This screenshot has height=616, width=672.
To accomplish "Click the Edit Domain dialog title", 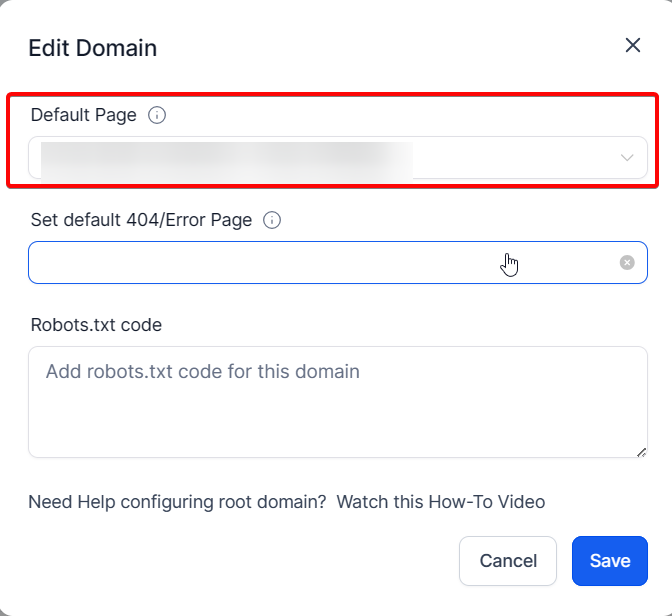I will [92, 48].
